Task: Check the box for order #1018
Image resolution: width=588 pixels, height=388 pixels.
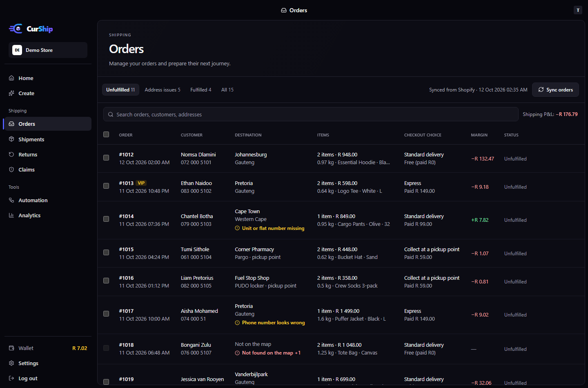Action: (x=106, y=348)
